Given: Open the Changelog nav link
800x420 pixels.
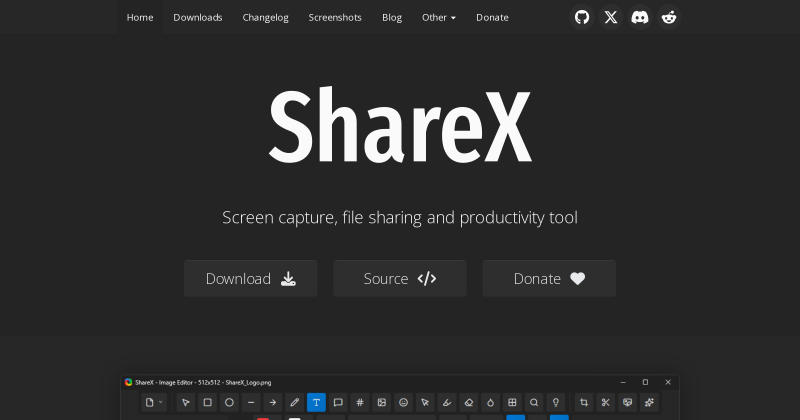Looking at the screenshot, I should 265,17.
